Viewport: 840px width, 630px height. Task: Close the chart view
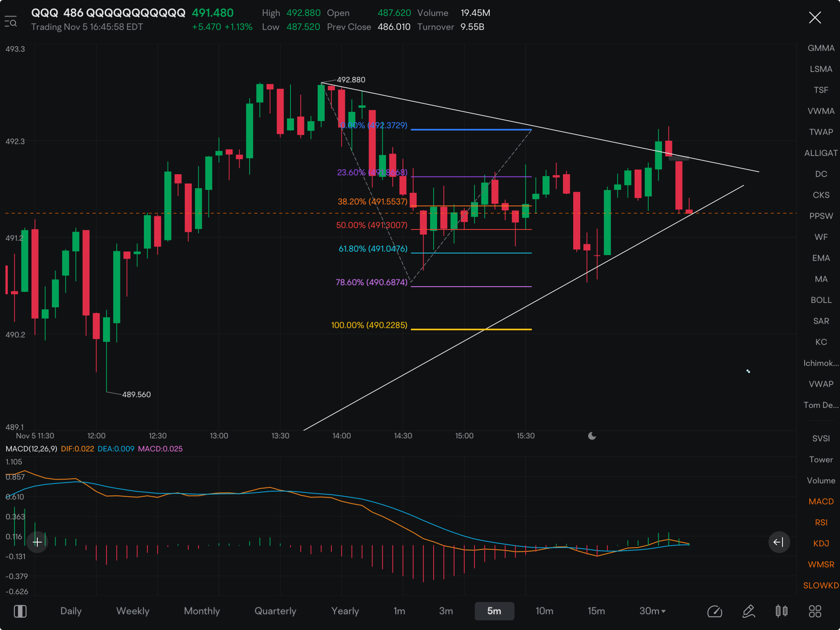(815, 17)
